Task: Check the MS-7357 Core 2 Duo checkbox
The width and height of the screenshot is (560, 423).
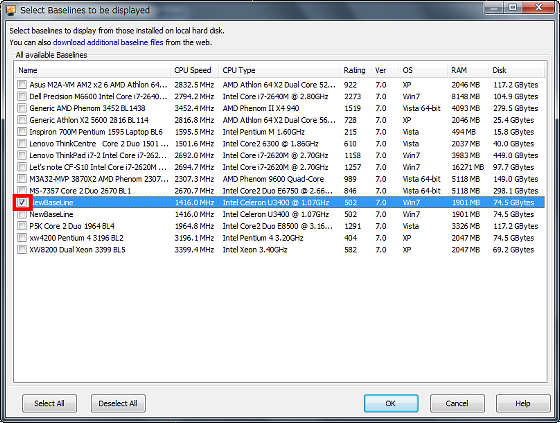Action: tap(22, 190)
